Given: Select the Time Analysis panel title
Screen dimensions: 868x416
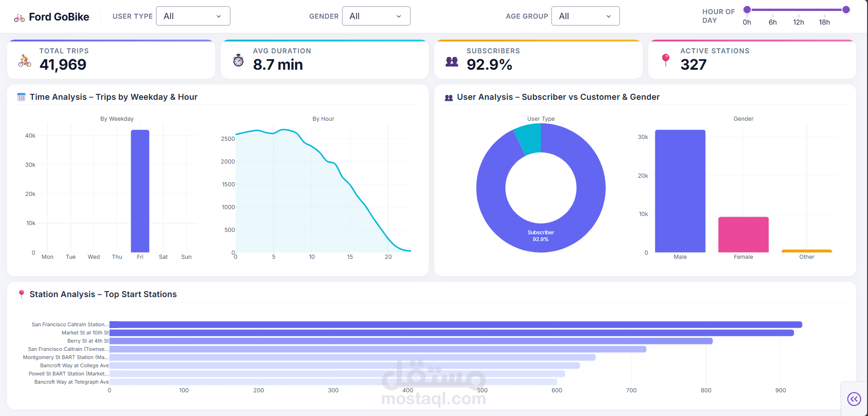Looking at the screenshot, I should click(114, 97).
